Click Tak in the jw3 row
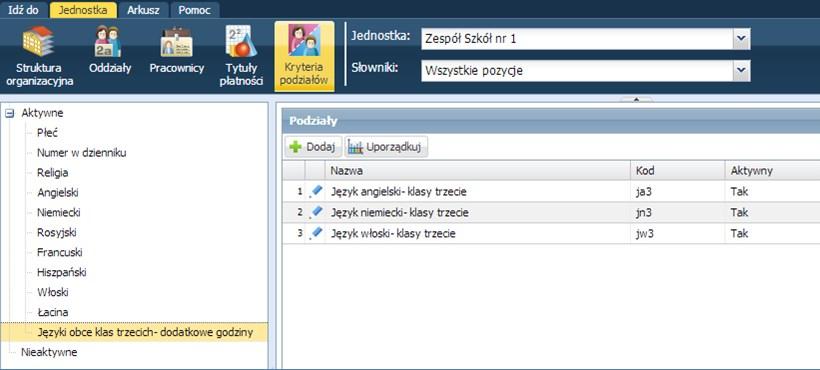The image size is (820, 370). 739,233
